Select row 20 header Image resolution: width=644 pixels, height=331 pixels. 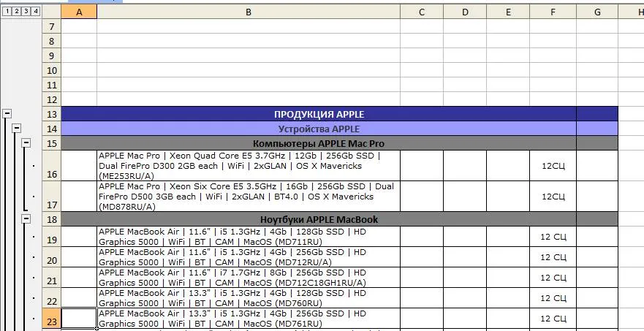click(51, 256)
